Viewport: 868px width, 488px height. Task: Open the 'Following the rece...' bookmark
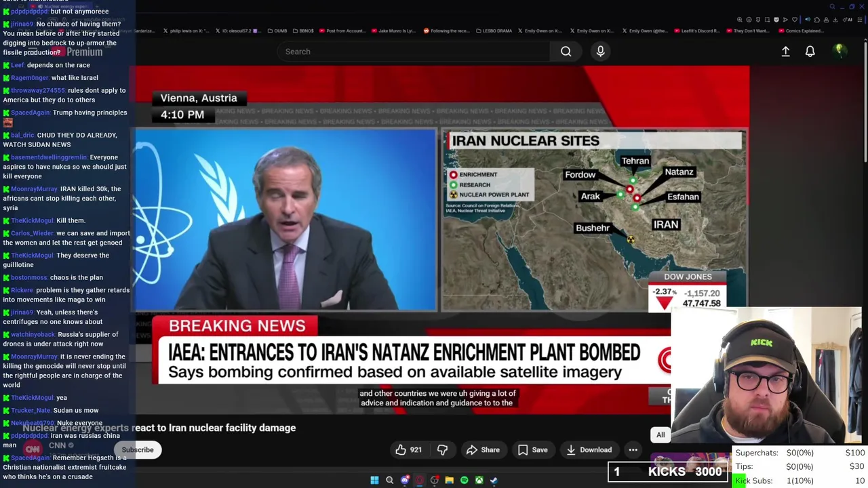(446, 30)
